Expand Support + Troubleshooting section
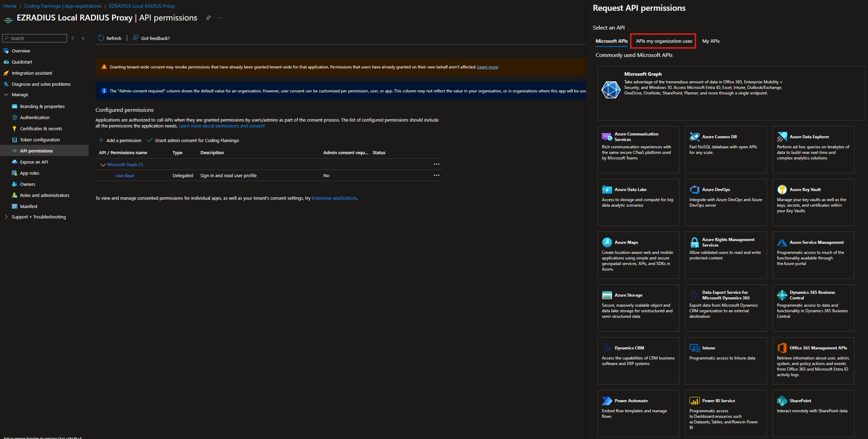This screenshot has width=868, height=439. click(x=6, y=217)
